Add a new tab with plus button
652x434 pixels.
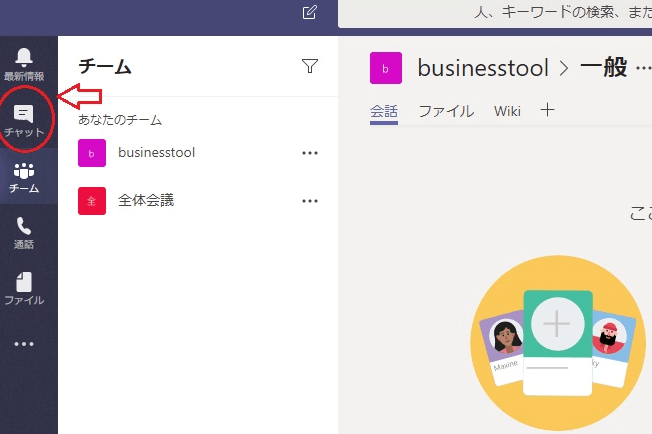point(547,110)
